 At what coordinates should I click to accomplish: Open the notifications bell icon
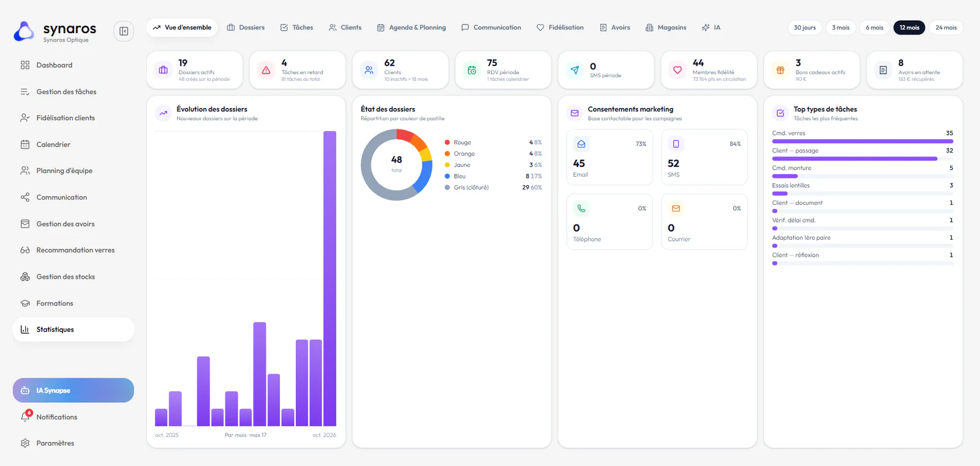25,417
